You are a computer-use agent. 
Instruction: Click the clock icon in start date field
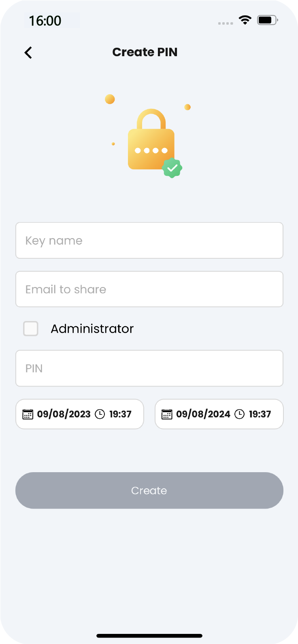(x=100, y=414)
